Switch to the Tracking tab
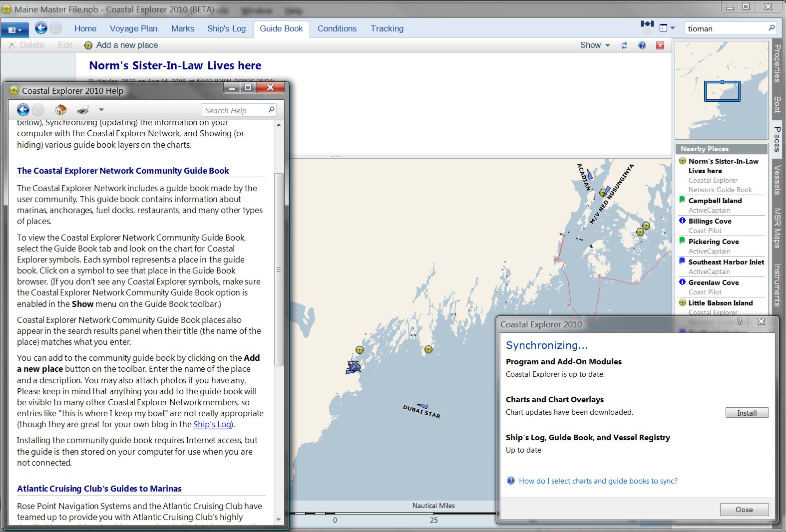 click(387, 28)
